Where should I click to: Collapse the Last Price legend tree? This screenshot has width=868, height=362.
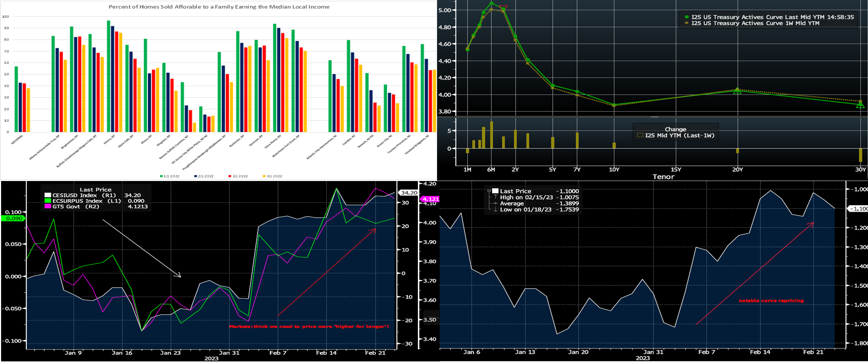point(489,191)
